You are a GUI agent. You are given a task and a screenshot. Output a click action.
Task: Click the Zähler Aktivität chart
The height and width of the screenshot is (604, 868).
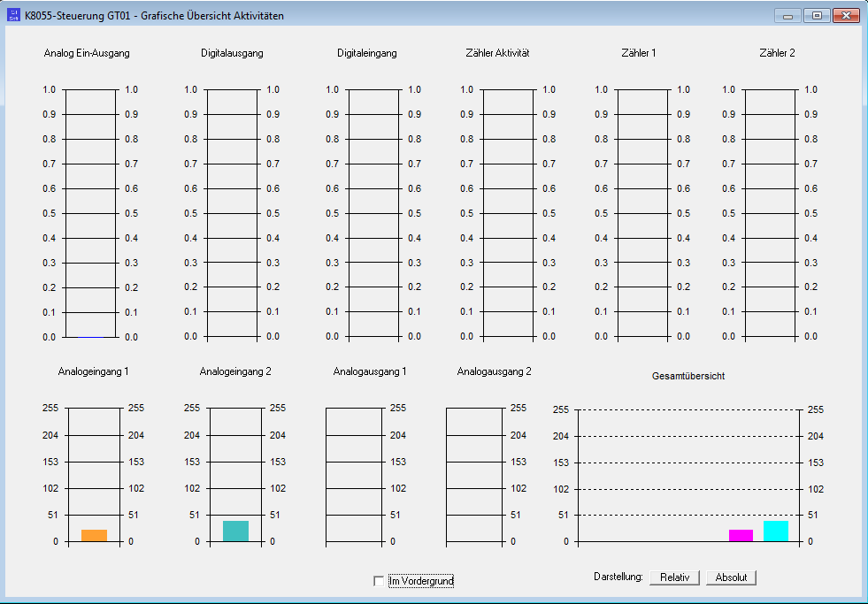coord(508,213)
